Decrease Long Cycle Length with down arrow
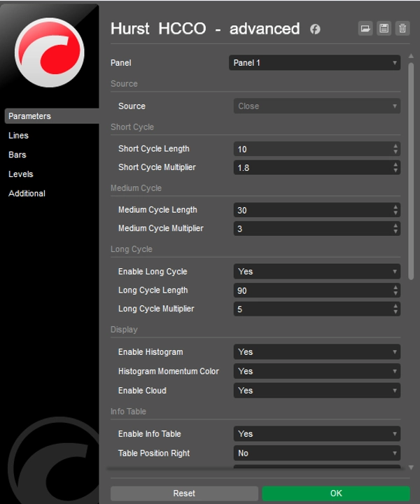 click(395, 293)
